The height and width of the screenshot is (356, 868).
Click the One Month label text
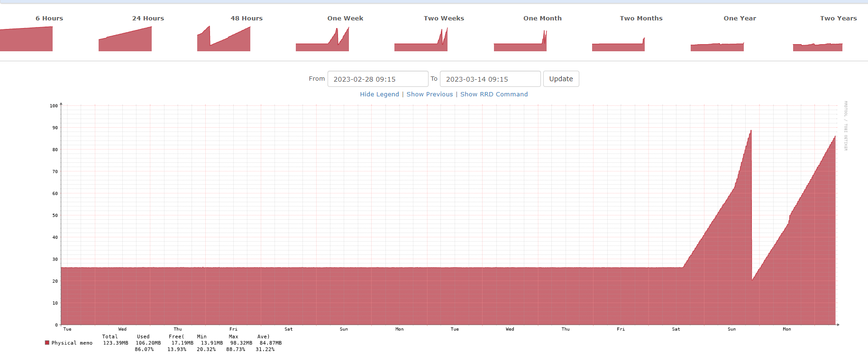tap(542, 19)
